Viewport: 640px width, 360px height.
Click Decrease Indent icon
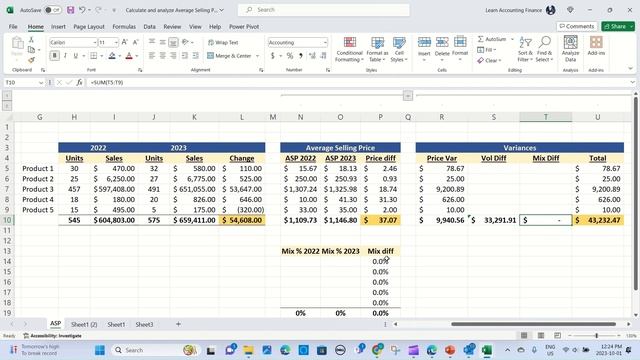coord(185,56)
